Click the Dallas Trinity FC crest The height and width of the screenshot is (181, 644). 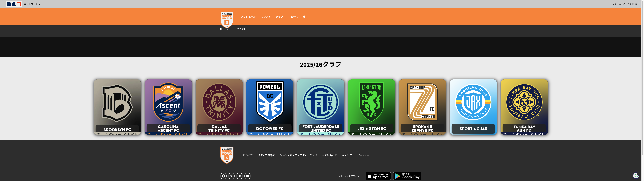[x=219, y=102]
